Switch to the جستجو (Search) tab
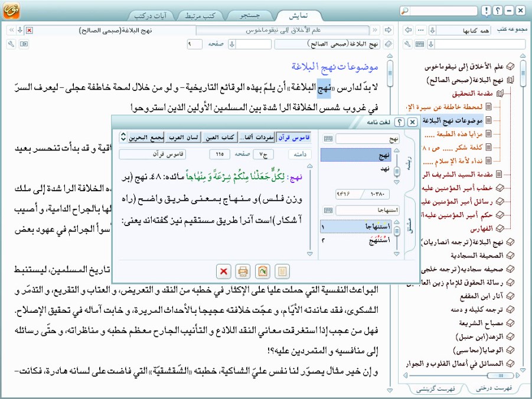Image resolution: width=532 pixels, height=399 pixels. point(250,15)
